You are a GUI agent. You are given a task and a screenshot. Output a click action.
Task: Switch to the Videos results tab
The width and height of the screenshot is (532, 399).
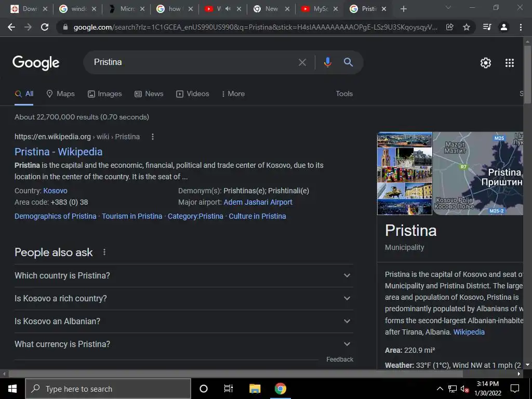click(x=192, y=94)
